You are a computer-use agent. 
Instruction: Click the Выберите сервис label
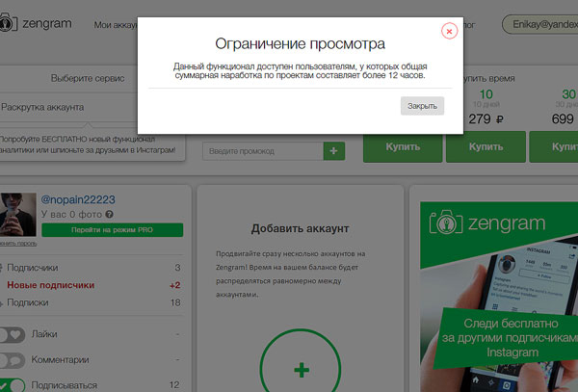coord(88,78)
